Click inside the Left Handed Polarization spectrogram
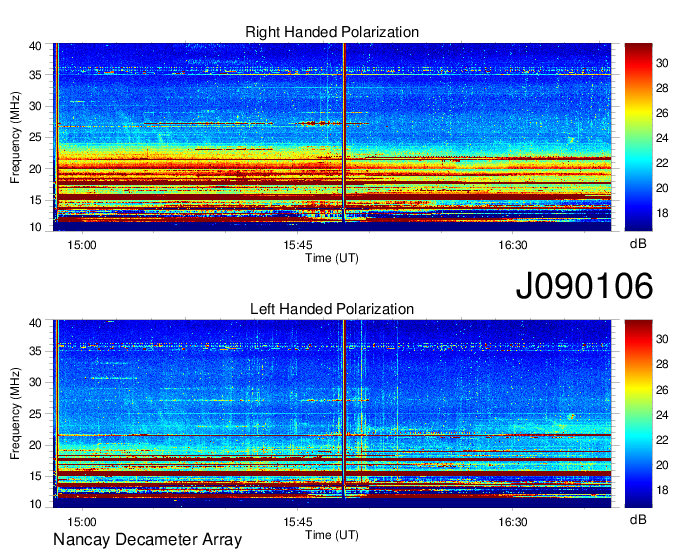The height and width of the screenshot is (552, 680). point(332,414)
